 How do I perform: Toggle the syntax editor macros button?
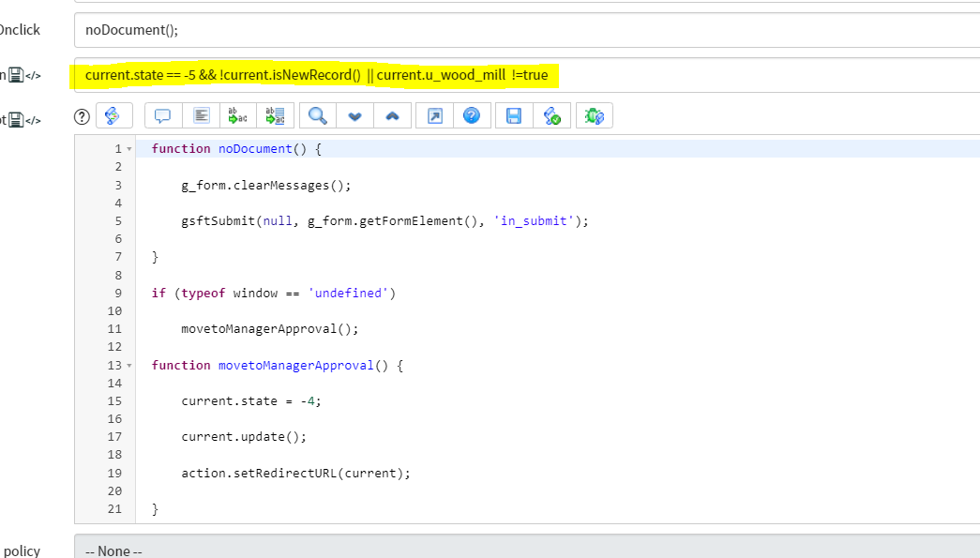click(x=113, y=115)
